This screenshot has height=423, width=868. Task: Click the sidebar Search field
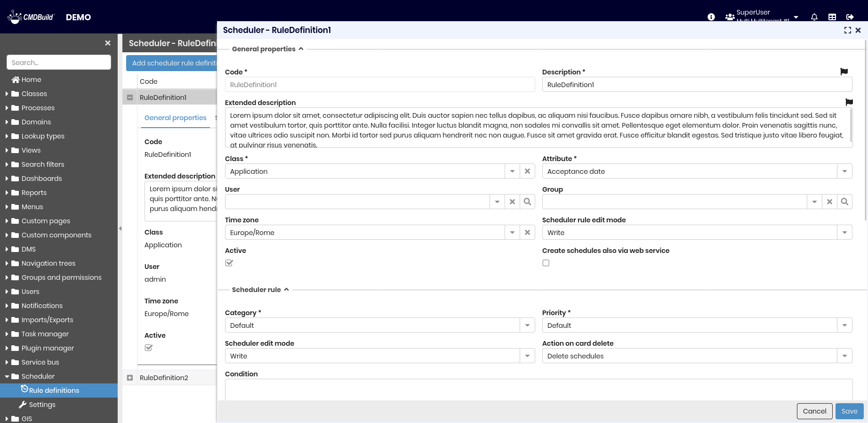pyautogui.click(x=59, y=62)
